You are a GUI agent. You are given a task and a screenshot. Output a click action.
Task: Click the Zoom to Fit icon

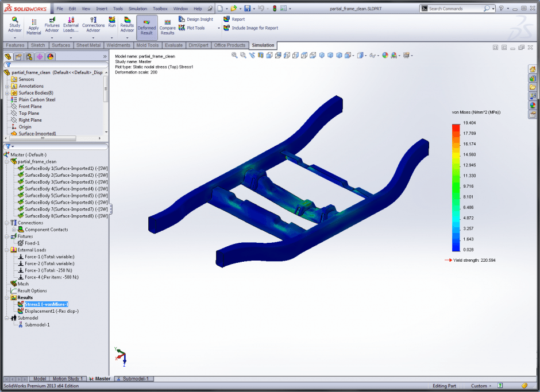tap(234, 55)
